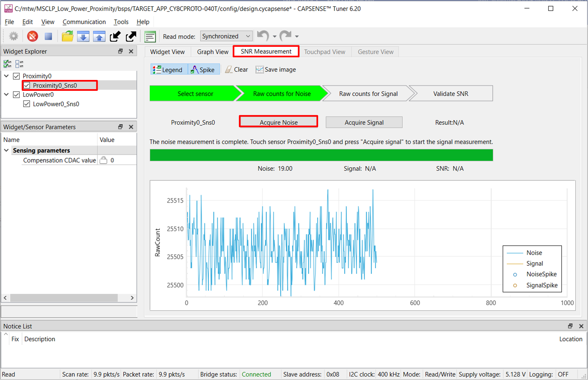Switch to the Graph View tab
The width and height of the screenshot is (588, 380).
coord(213,52)
